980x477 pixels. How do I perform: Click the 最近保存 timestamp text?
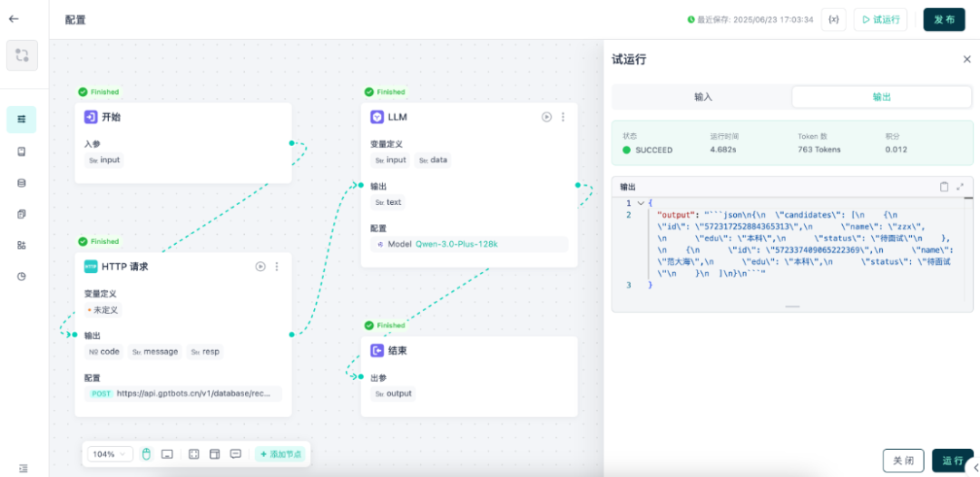click(x=755, y=19)
